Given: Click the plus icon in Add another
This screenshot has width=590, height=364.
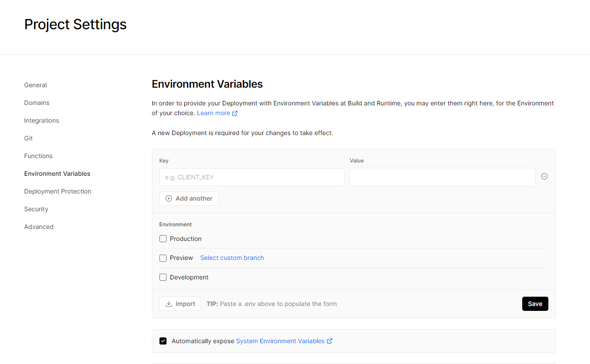Looking at the screenshot, I should 168,198.
